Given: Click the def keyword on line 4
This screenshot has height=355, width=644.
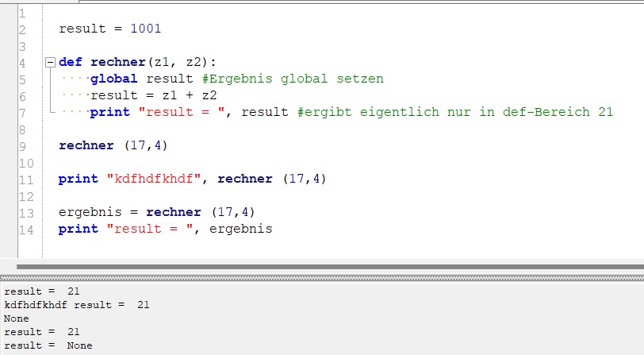Looking at the screenshot, I should tap(71, 62).
